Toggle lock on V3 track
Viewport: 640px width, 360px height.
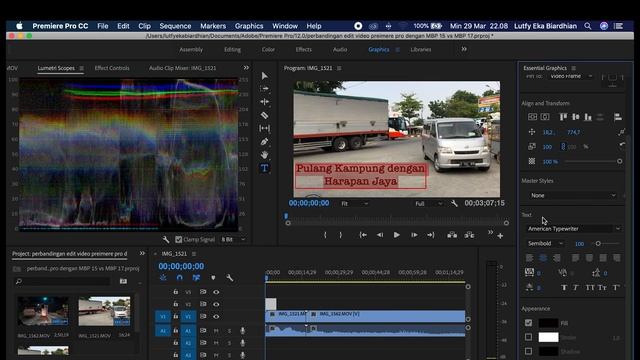point(176,292)
